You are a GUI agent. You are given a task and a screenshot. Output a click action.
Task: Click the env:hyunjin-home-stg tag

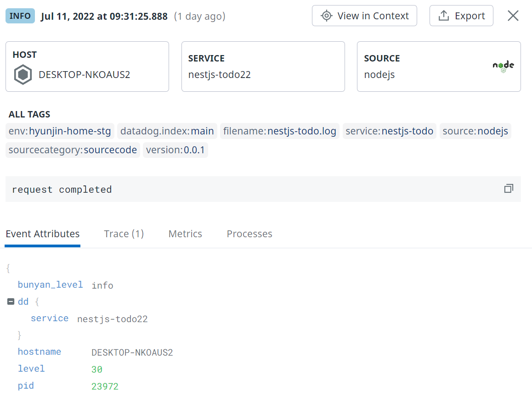60,131
